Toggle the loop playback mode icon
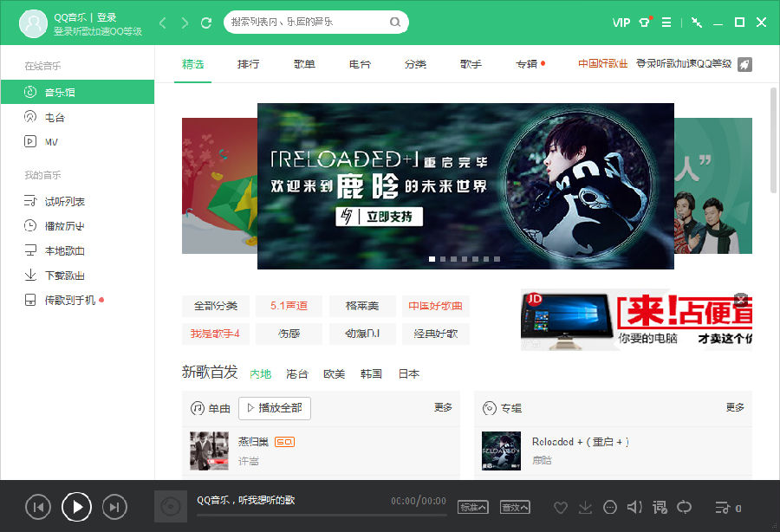The image size is (780, 532). tap(685, 508)
